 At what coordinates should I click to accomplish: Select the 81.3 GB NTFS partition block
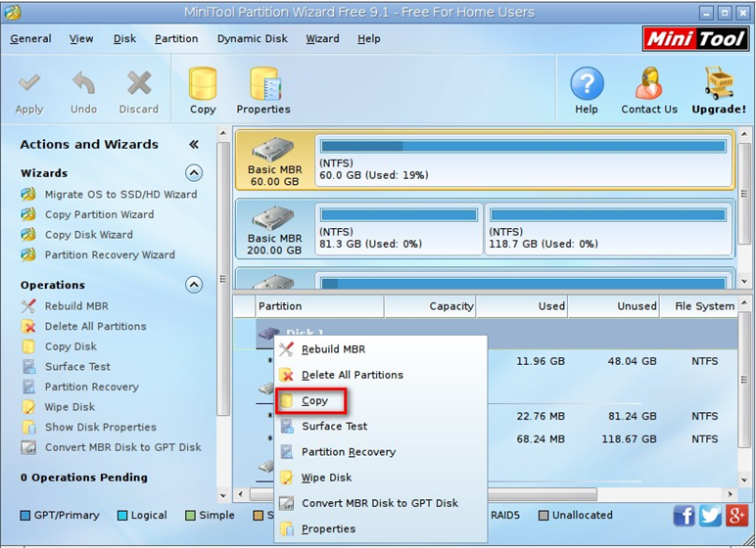point(400,229)
